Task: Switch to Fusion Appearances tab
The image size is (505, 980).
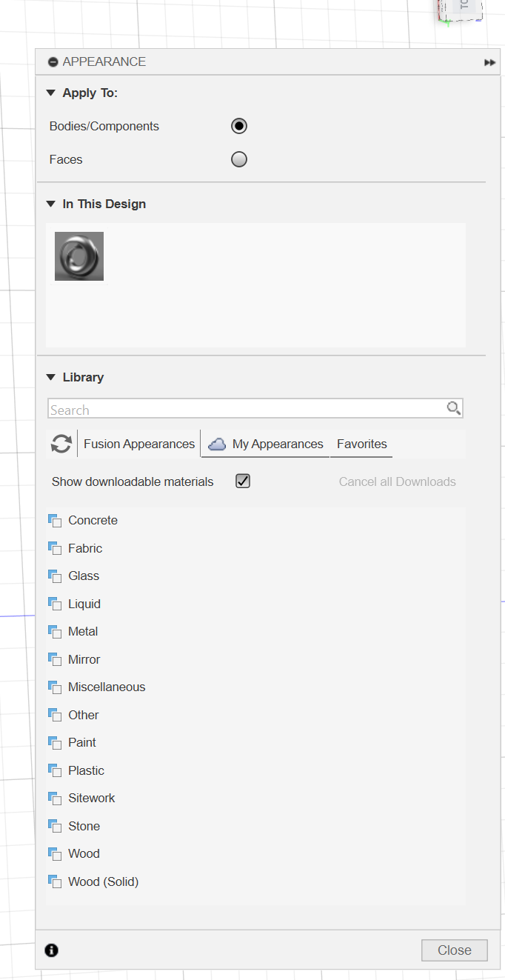Action: 139,444
